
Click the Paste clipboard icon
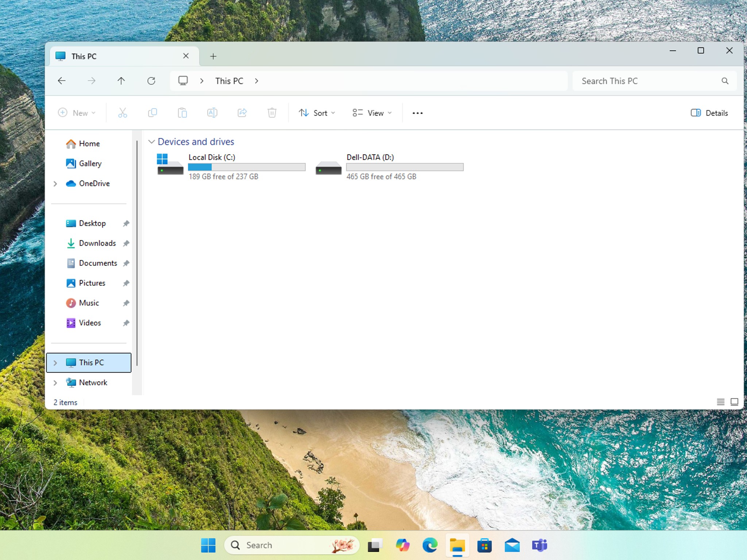(182, 113)
